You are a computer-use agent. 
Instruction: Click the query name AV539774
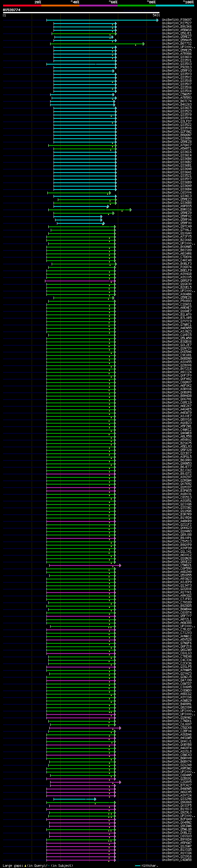pyautogui.click(x=11, y=10)
